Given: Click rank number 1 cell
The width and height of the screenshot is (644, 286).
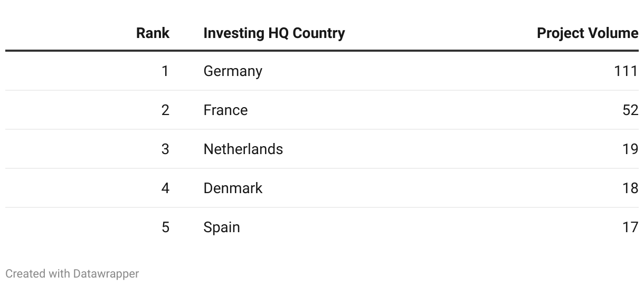Looking at the screenshot, I should click(x=165, y=71).
